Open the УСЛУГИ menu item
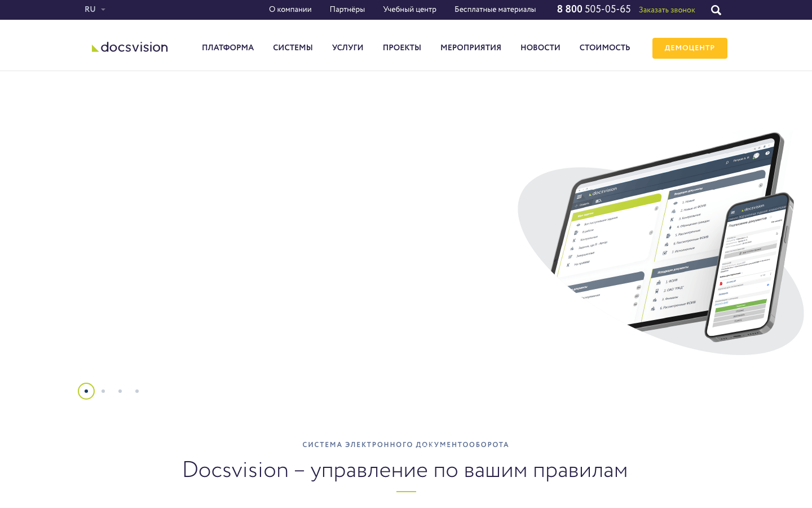 click(x=347, y=48)
